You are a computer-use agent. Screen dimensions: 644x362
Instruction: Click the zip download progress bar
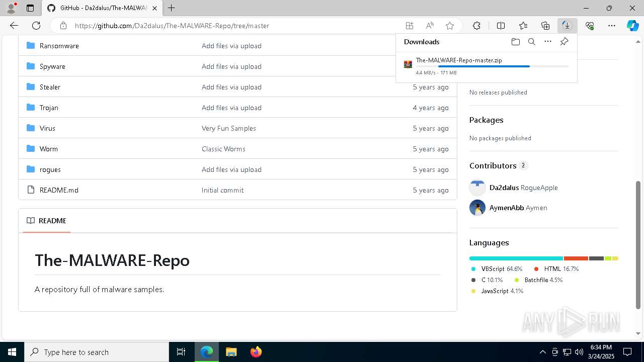click(492, 66)
